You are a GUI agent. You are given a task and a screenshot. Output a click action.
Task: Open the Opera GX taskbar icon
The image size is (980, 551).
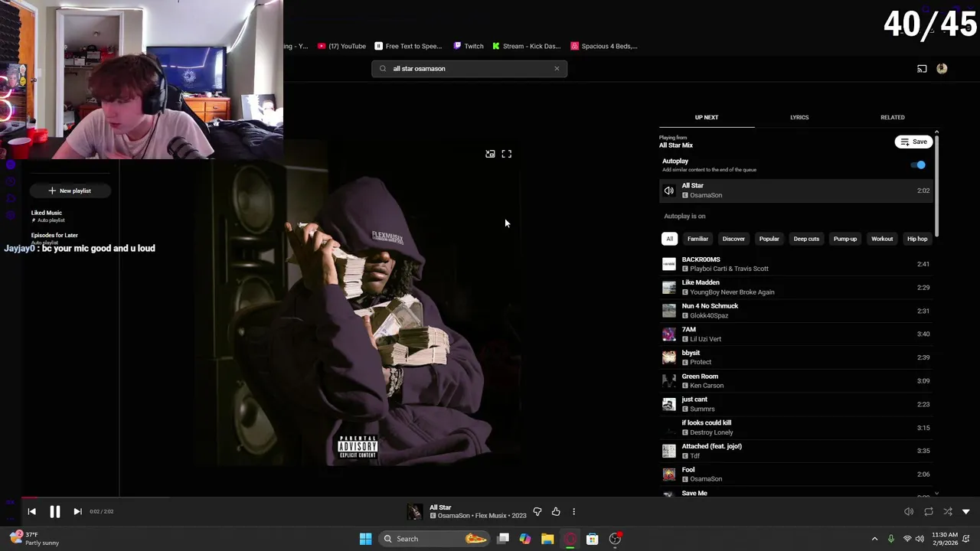570,539
